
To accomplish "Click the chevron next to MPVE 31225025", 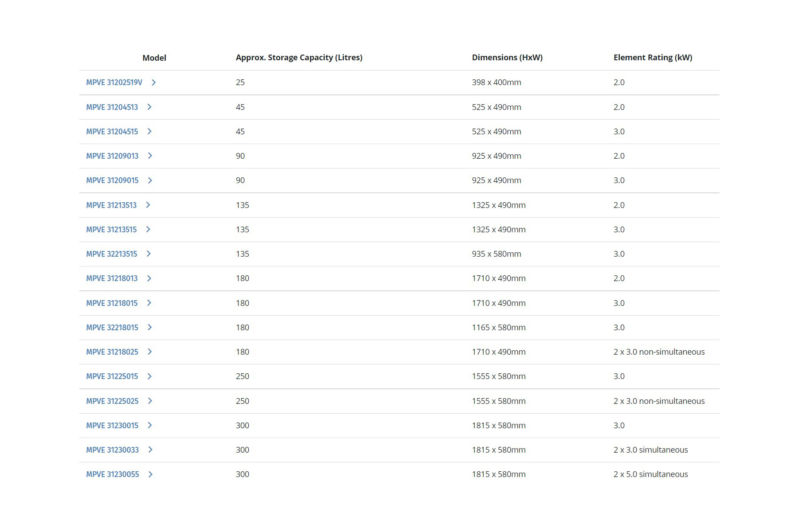I will point(150,401).
